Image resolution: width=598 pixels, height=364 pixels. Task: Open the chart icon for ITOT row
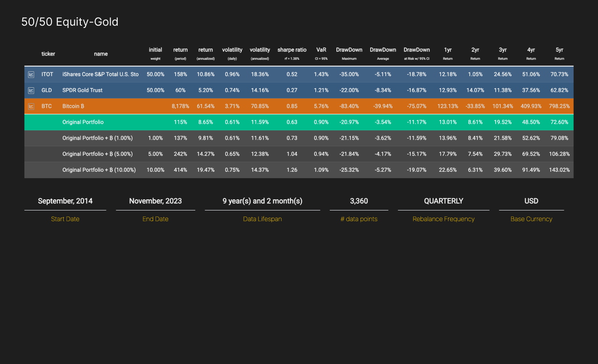[x=31, y=75]
